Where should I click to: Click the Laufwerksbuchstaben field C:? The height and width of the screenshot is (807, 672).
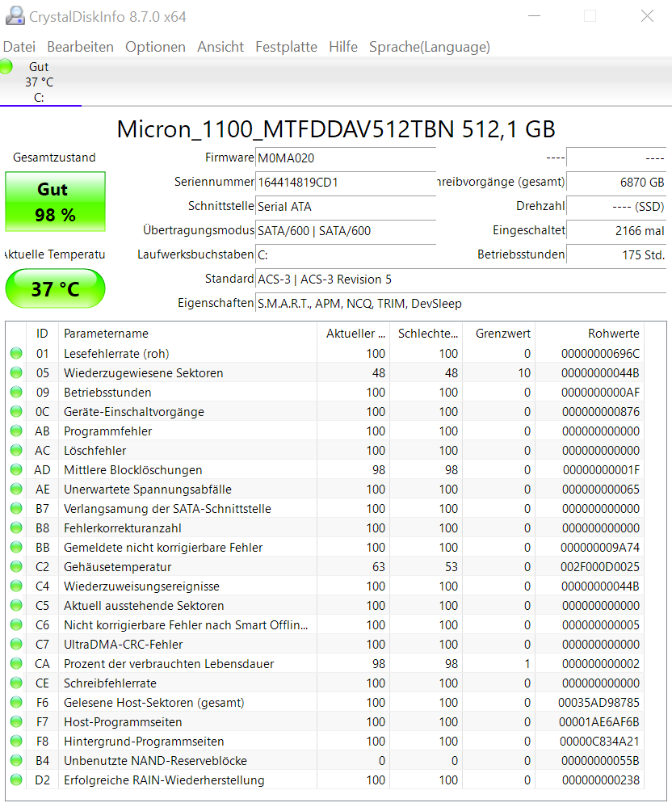coord(346,254)
